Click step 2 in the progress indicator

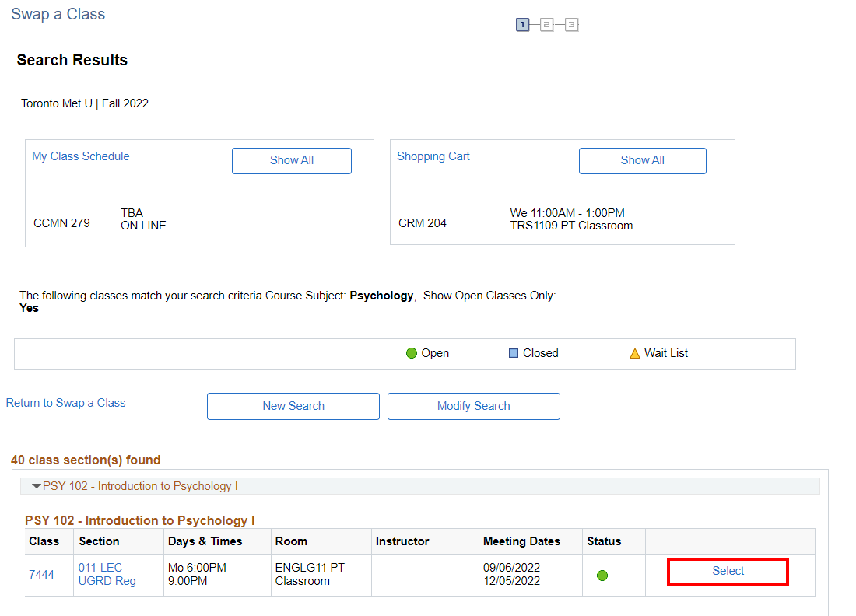pyautogui.click(x=547, y=26)
